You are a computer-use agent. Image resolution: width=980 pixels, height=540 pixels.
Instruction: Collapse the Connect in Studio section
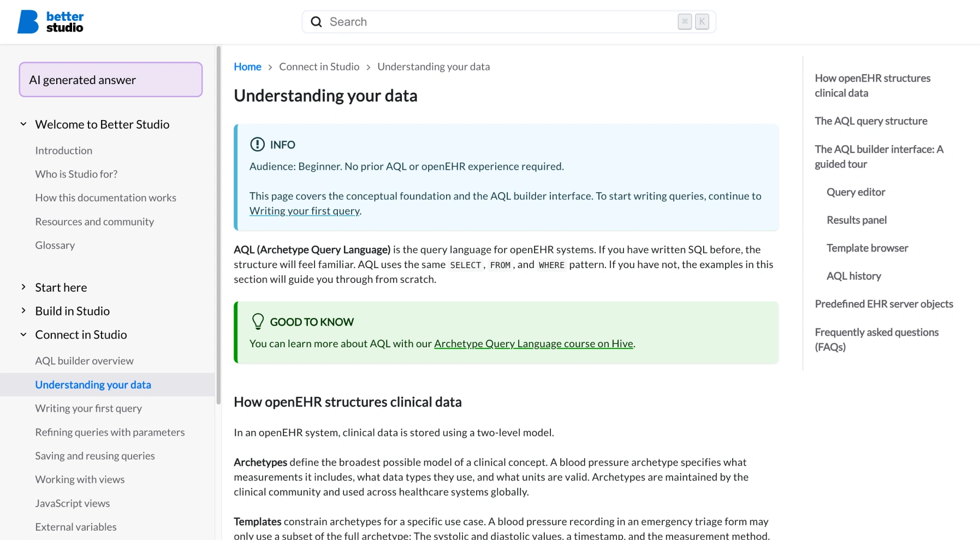pos(23,335)
